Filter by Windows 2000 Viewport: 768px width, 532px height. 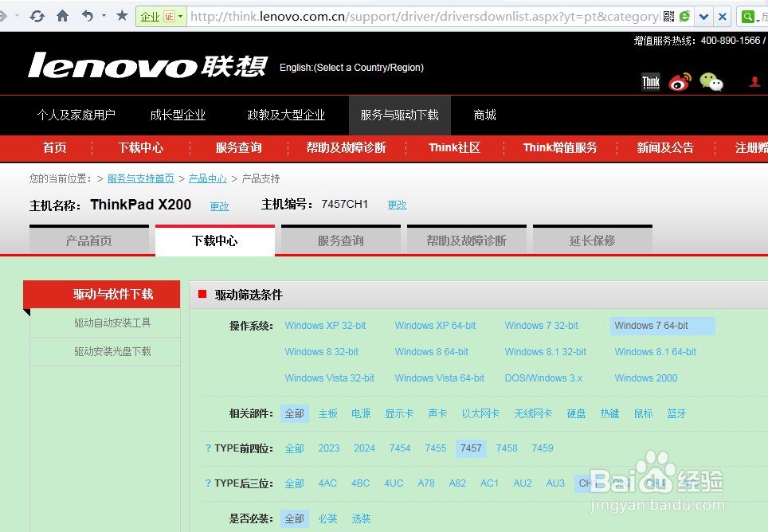(x=646, y=378)
